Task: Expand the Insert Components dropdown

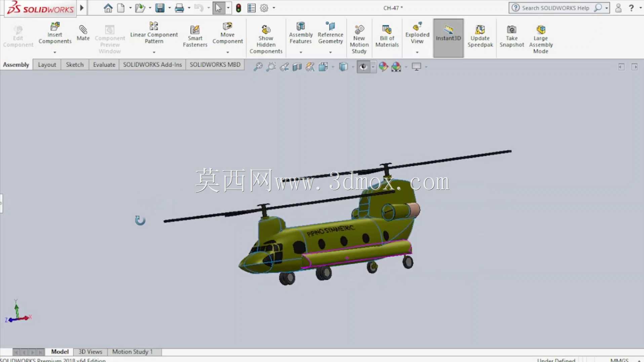Action: (55, 52)
